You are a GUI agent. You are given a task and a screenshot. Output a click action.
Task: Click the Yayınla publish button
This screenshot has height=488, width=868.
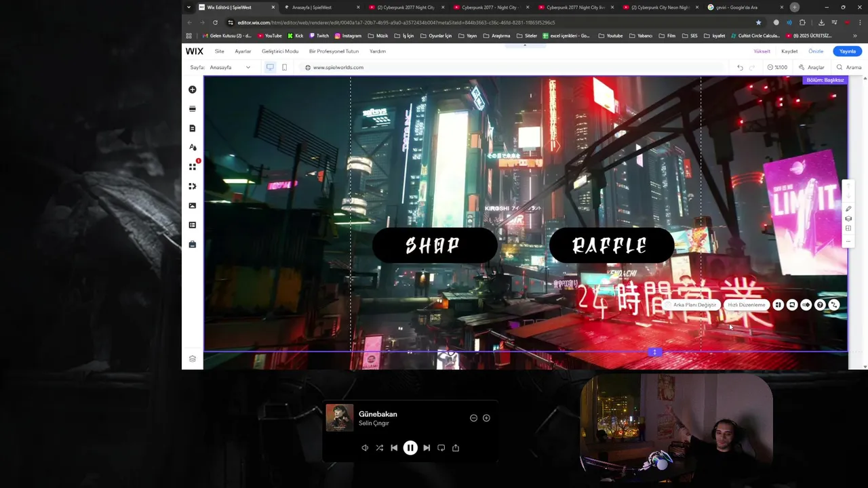point(848,52)
